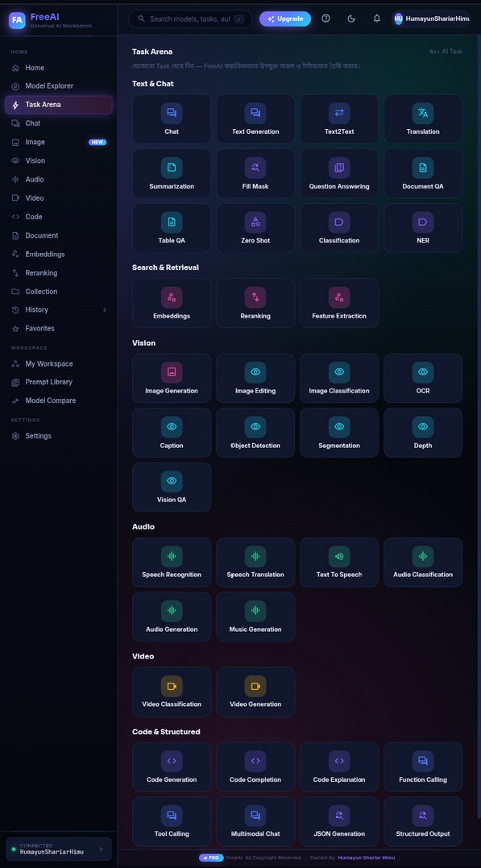This screenshot has width=481, height=868.
Task: Open the Text To Speech task
Action: (339, 562)
